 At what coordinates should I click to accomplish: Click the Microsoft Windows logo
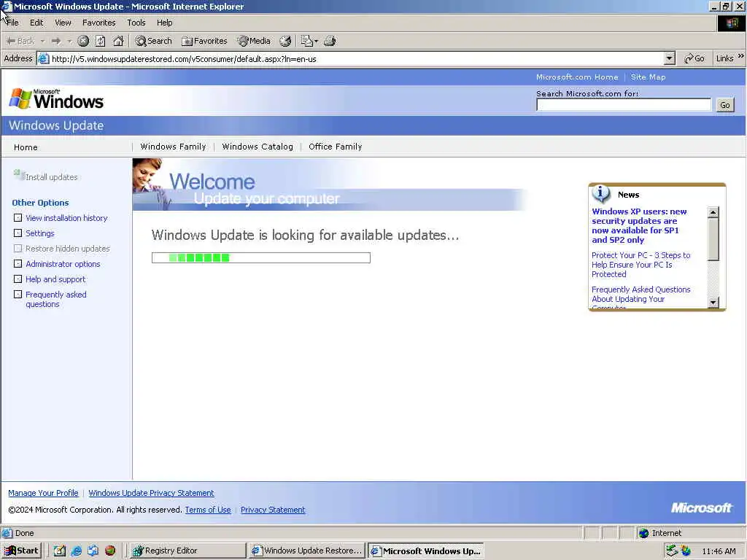tap(56, 98)
